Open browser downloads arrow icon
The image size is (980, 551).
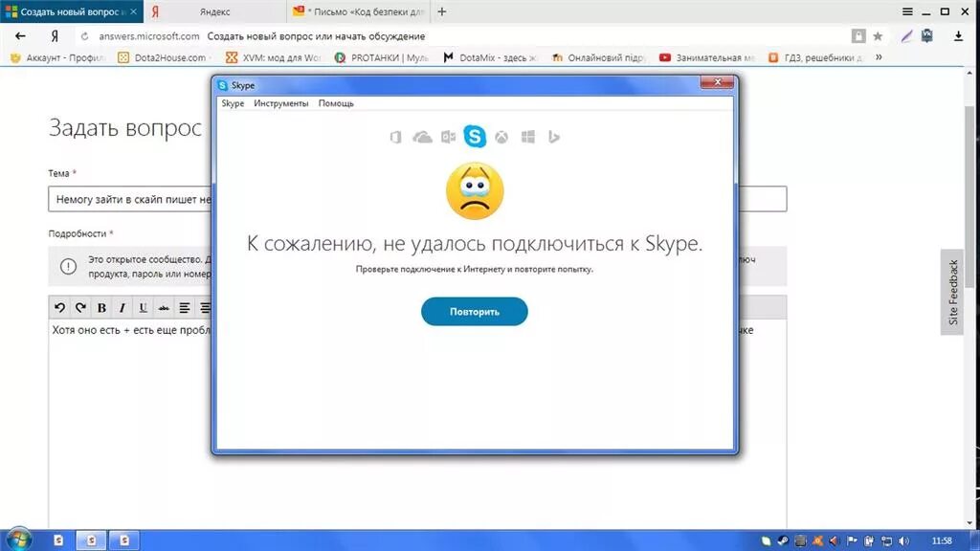[958, 36]
